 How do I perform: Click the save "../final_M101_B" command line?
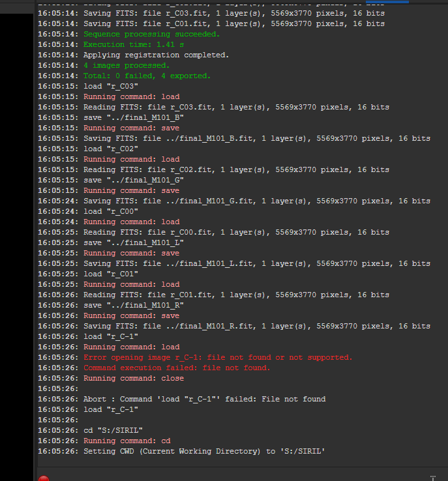[x=133, y=117]
